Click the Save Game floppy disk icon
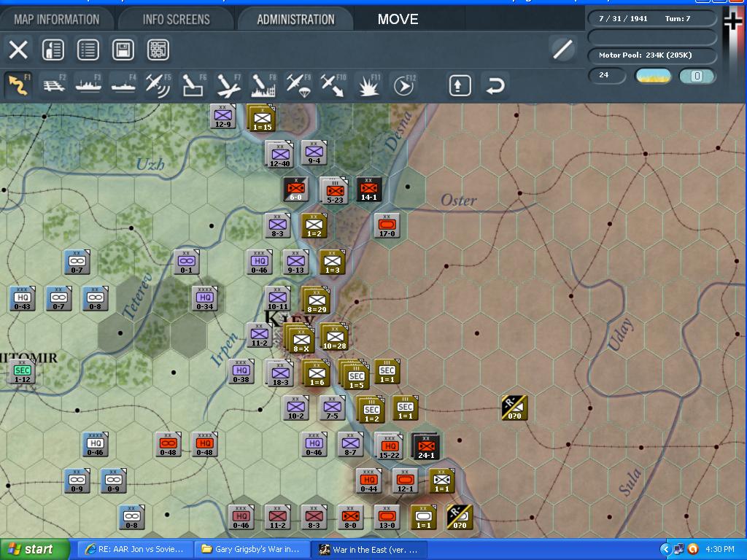The width and height of the screenshot is (747, 560). click(x=123, y=50)
